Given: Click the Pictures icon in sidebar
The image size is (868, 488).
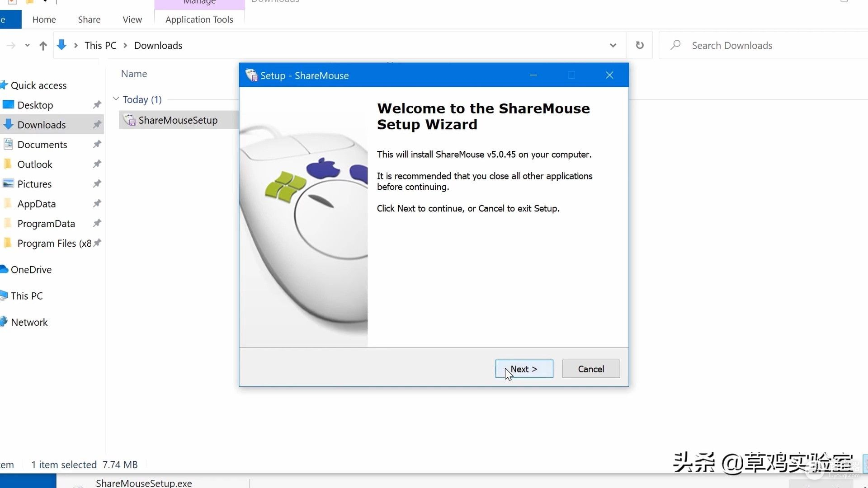Looking at the screenshot, I should coord(8,183).
